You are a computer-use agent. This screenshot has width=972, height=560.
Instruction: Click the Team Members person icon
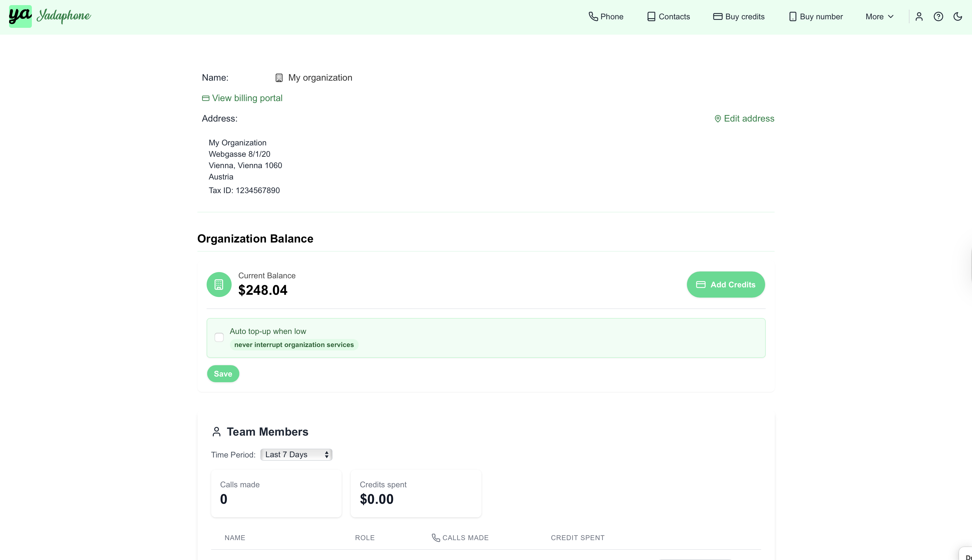click(x=216, y=432)
